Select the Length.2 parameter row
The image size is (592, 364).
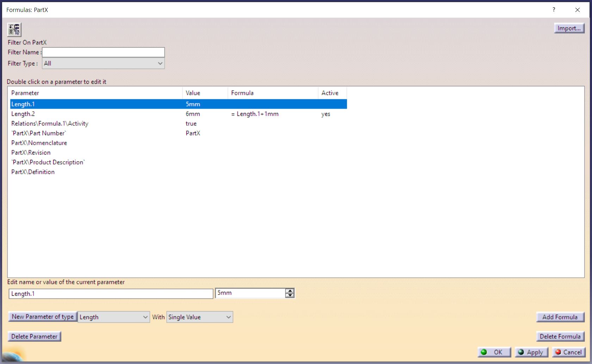coord(23,114)
